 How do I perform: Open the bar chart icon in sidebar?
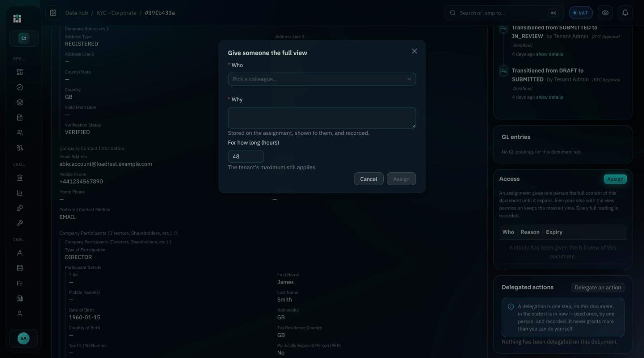pyautogui.click(x=19, y=193)
